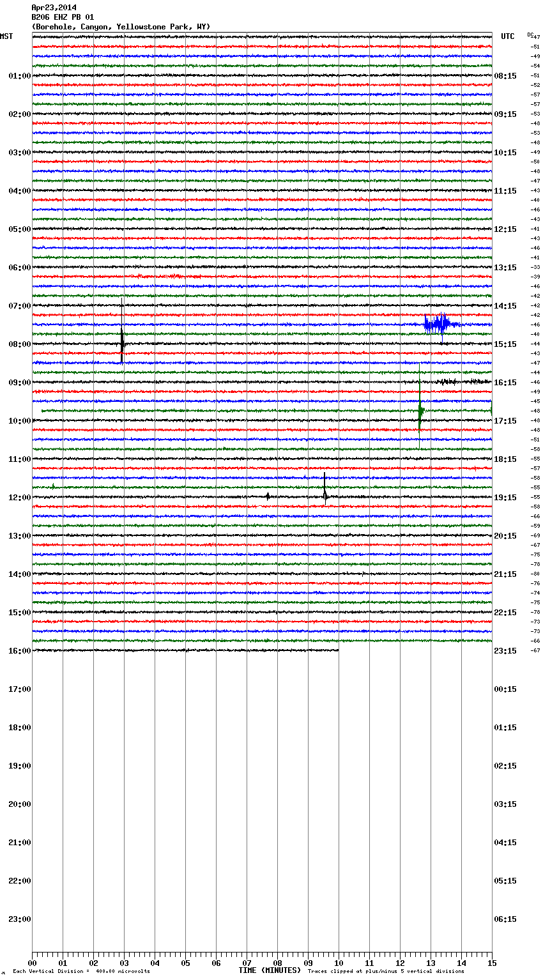Select the 11:00 MST time label
This screenshot has height=980, width=543.
pos(20,459)
